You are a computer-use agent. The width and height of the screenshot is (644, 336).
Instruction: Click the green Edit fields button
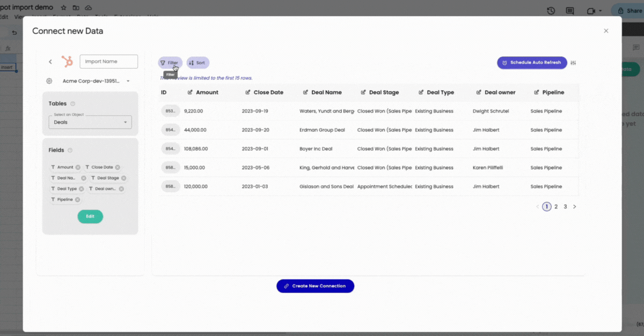90,216
